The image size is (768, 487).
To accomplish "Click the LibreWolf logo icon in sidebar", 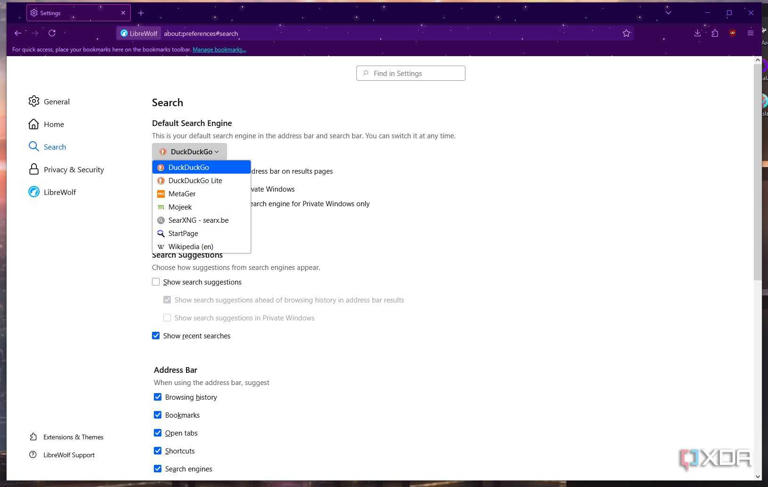I will point(33,192).
